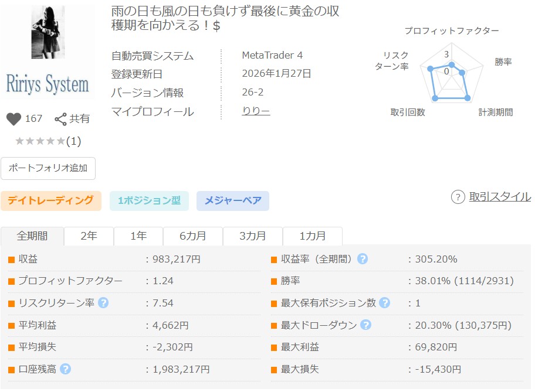Image resolution: width=535 pixels, height=392 pixels.
Task: Click help icon next to 最大ドローダウン
Action: click(x=365, y=325)
